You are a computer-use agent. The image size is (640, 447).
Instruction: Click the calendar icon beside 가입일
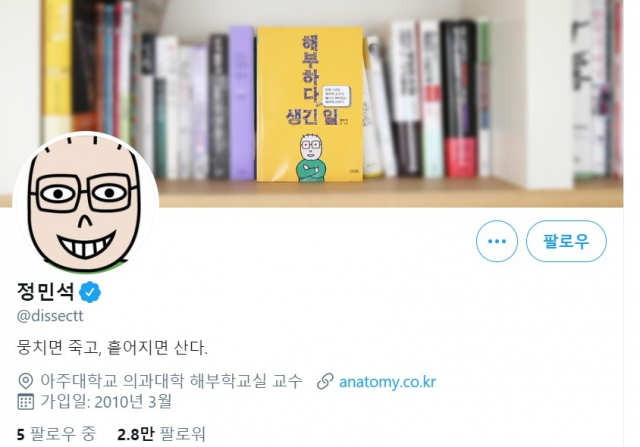pyautogui.click(x=25, y=402)
